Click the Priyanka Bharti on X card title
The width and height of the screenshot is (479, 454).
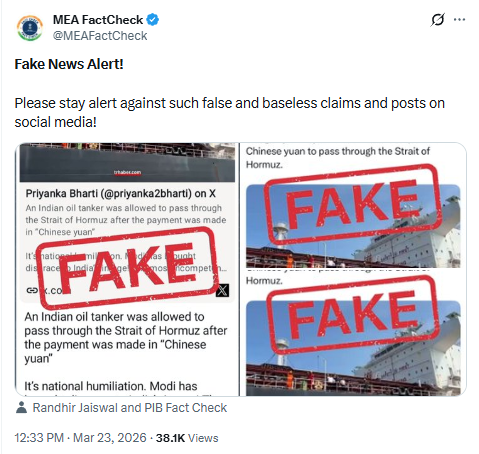tap(120, 194)
